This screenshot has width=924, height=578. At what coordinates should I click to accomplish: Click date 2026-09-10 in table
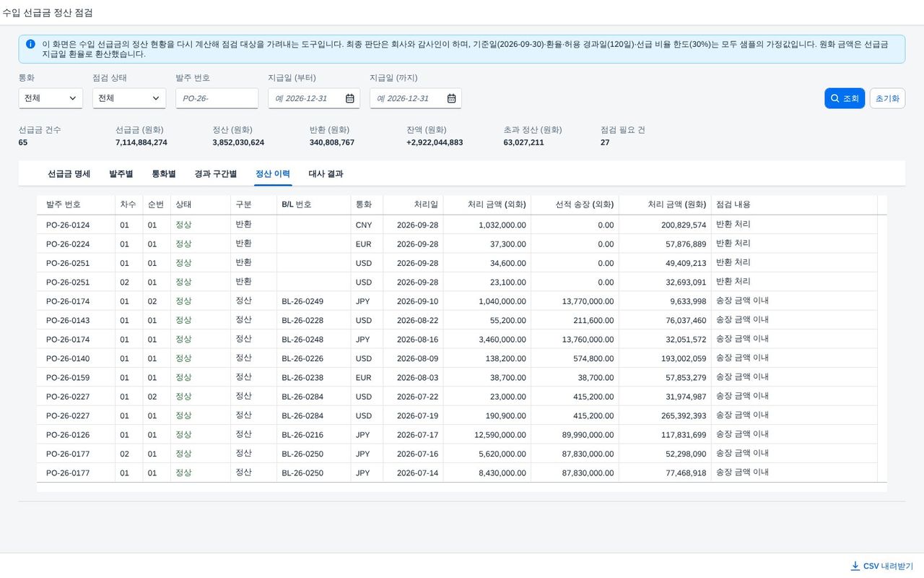coord(417,301)
